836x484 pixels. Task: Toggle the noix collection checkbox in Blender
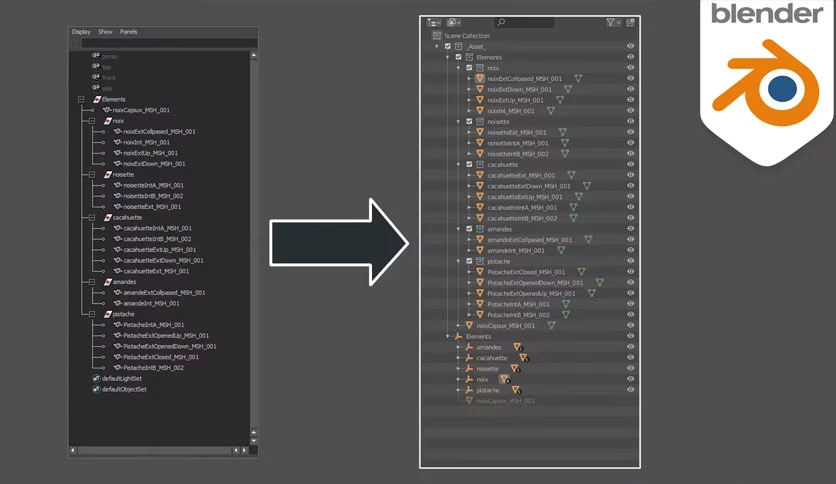tap(469, 68)
